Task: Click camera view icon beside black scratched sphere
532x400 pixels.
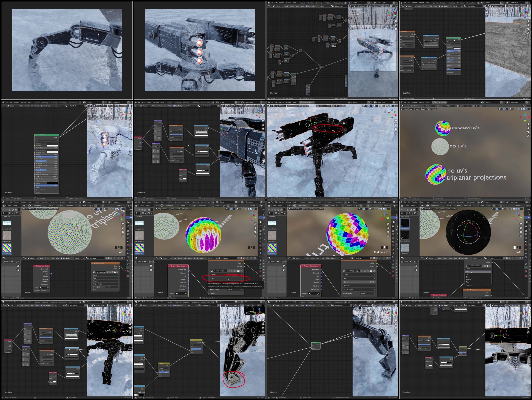Action: click(x=521, y=232)
